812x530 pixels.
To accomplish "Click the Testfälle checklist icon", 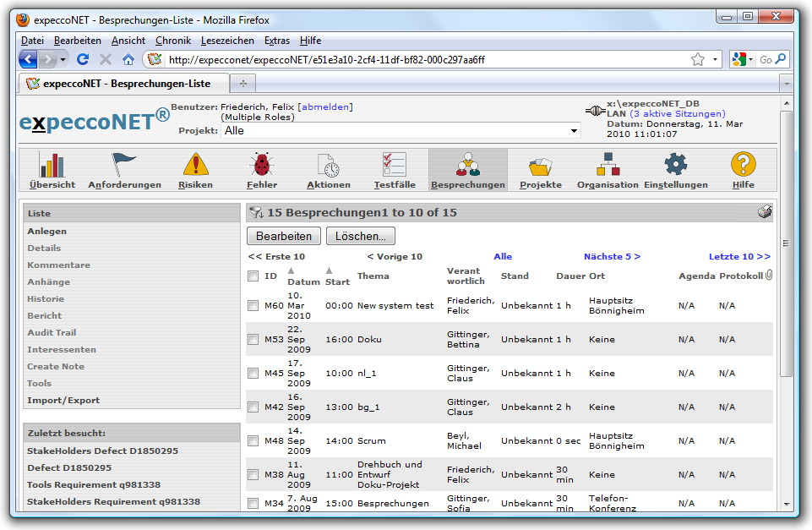I will pyautogui.click(x=394, y=165).
